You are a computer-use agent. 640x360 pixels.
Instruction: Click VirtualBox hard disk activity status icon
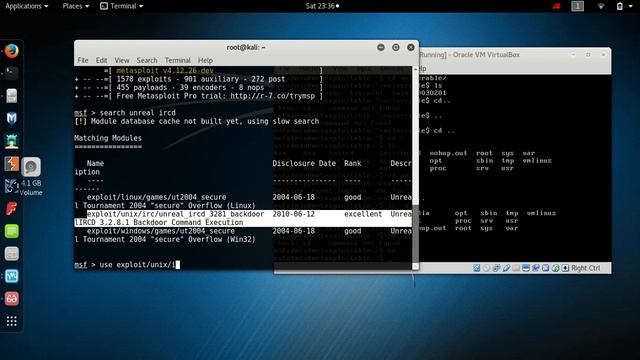476,268
